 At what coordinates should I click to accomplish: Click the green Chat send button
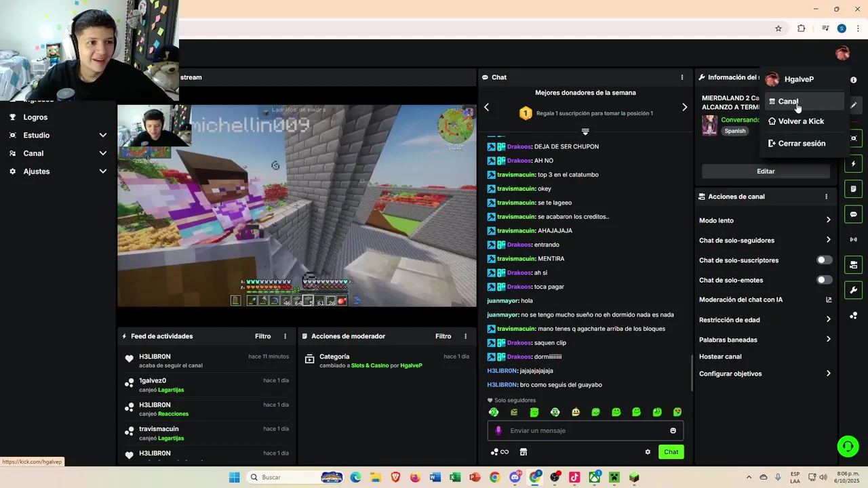coord(671,452)
